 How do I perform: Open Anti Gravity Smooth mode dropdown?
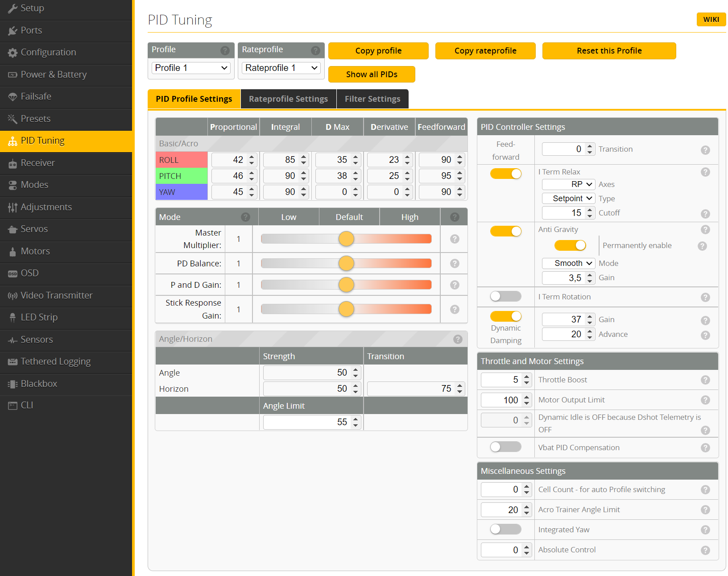pos(568,263)
